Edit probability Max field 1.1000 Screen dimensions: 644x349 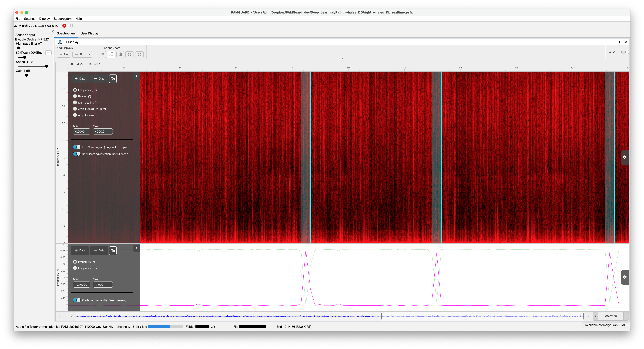103,285
